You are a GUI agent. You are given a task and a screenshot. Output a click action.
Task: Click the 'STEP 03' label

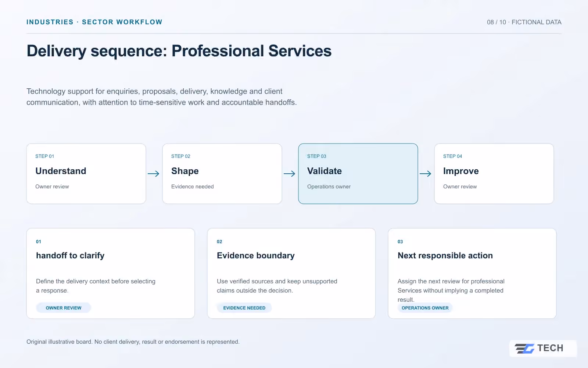coord(317,156)
